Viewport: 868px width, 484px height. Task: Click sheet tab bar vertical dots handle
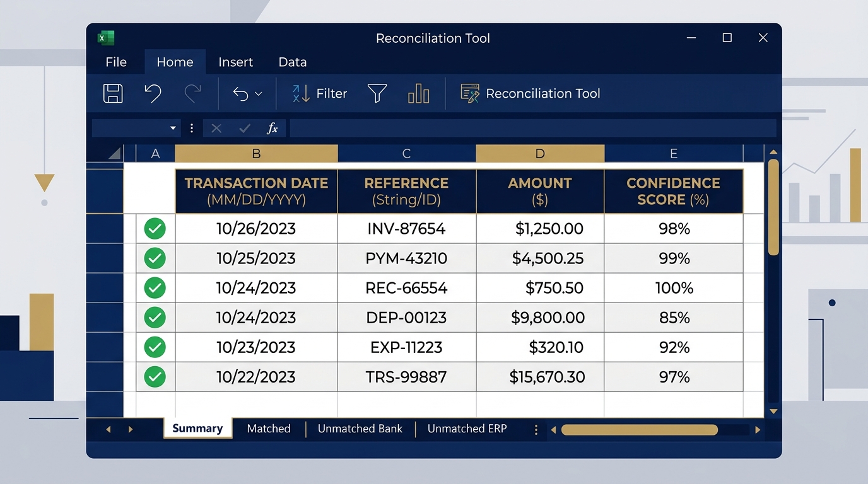pyautogui.click(x=536, y=430)
